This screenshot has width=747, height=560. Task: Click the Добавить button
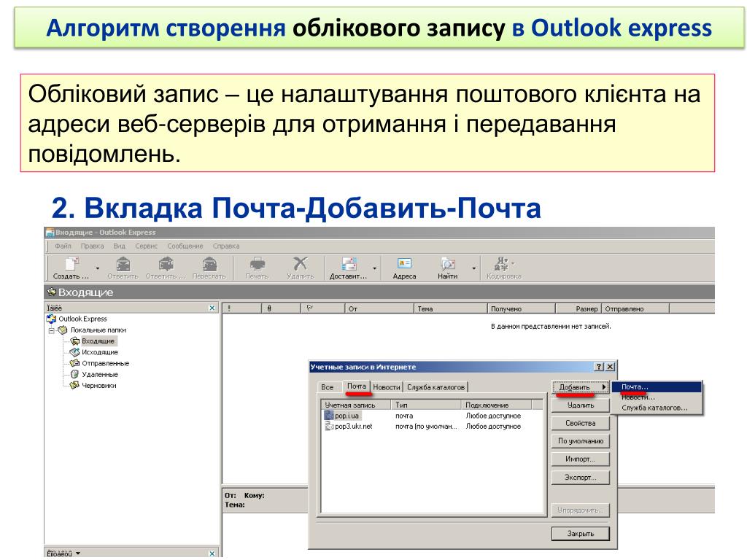pyautogui.click(x=580, y=387)
